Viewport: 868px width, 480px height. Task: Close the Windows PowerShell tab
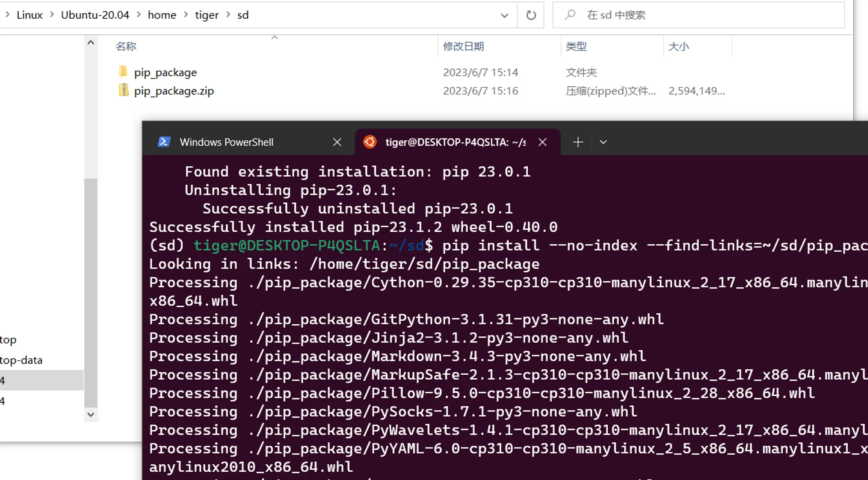(x=337, y=142)
